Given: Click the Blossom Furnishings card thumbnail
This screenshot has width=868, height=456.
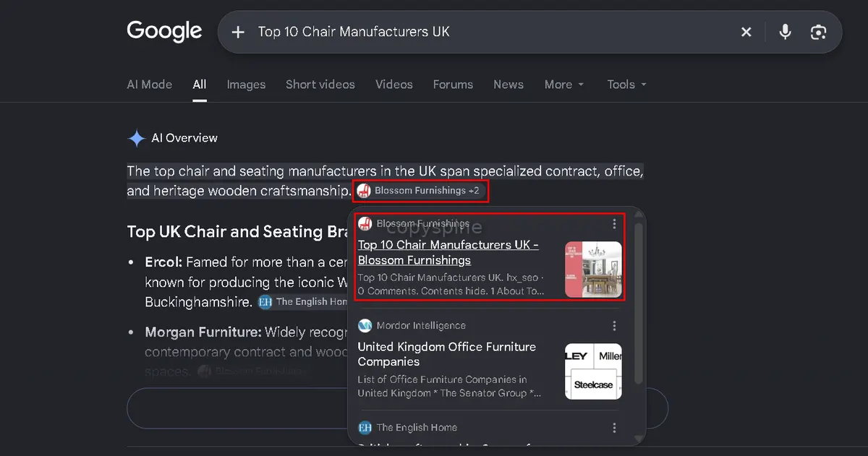Looking at the screenshot, I should pos(593,270).
